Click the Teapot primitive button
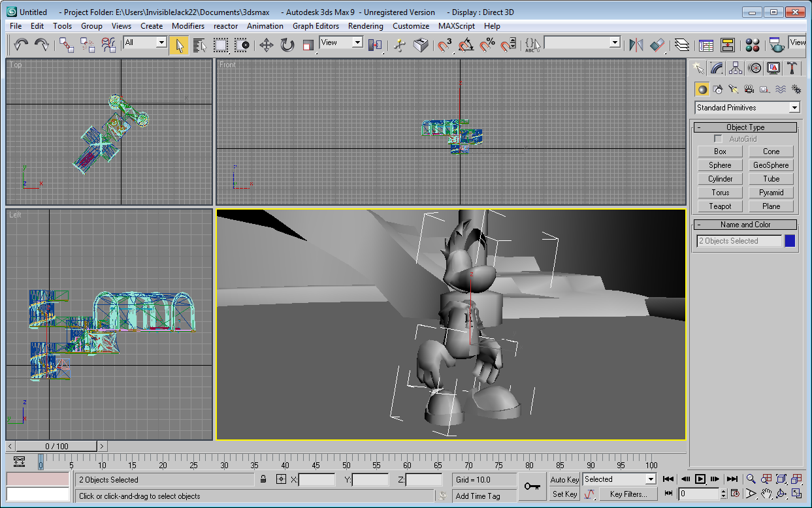The height and width of the screenshot is (508, 812). pos(720,206)
